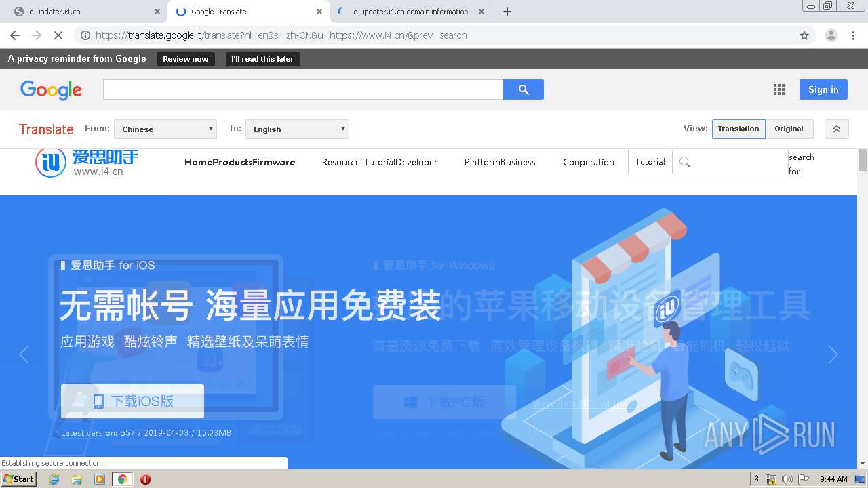Open PlatformBusiness nav item

(x=500, y=162)
